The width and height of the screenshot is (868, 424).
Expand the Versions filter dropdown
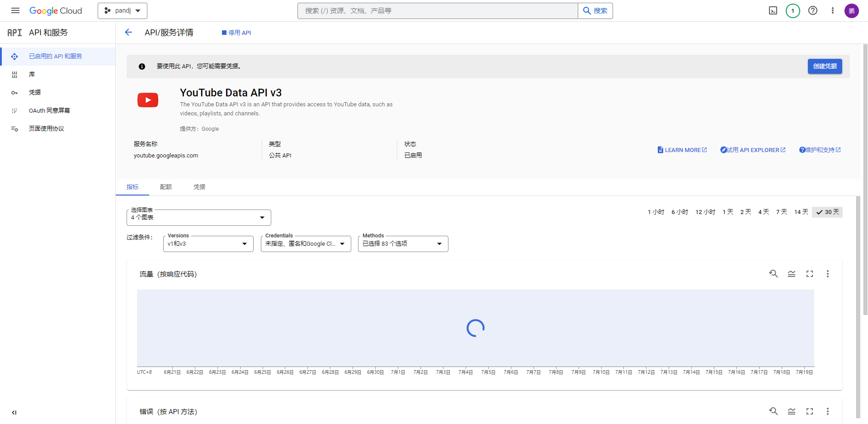tap(208, 244)
